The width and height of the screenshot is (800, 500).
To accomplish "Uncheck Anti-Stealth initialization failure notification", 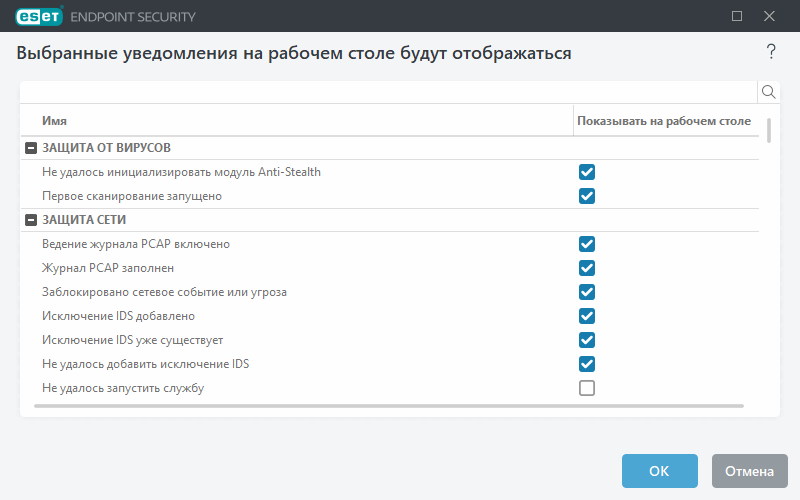I will coord(587,172).
